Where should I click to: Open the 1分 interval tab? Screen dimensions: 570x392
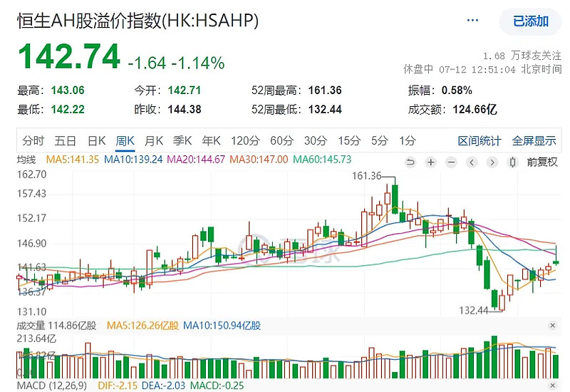point(407,140)
